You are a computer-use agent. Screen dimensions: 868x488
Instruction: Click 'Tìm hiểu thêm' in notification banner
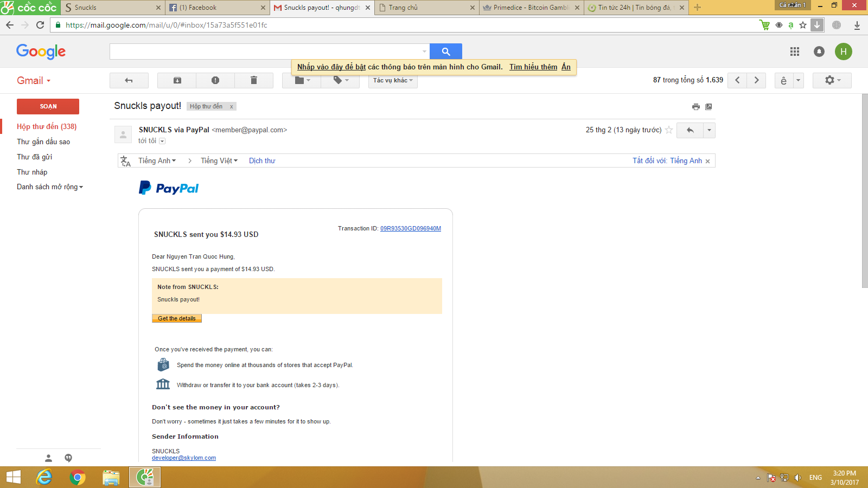pos(533,67)
